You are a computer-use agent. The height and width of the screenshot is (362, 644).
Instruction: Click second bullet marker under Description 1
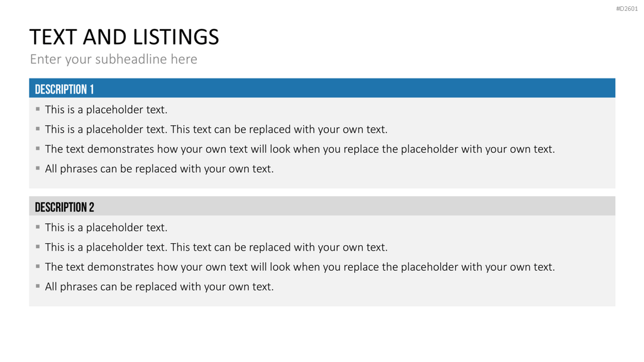(38, 128)
